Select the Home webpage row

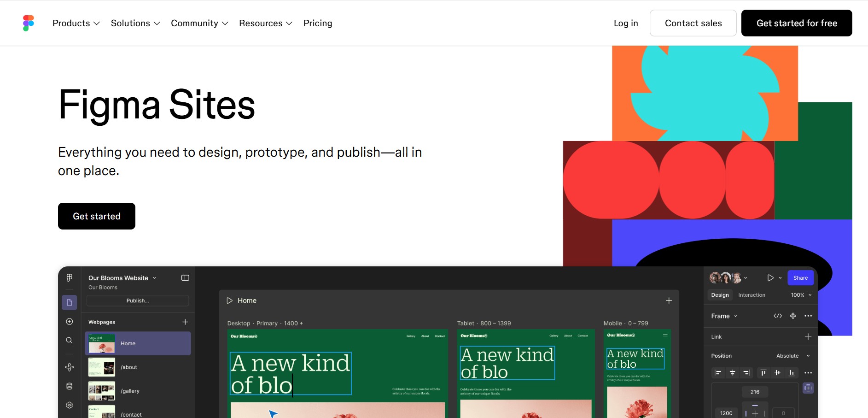click(x=138, y=343)
